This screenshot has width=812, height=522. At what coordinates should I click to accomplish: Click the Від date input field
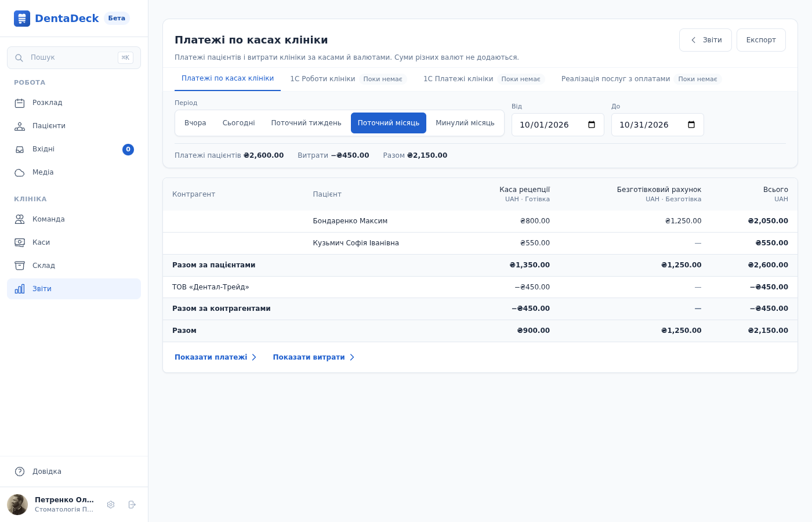(558, 125)
